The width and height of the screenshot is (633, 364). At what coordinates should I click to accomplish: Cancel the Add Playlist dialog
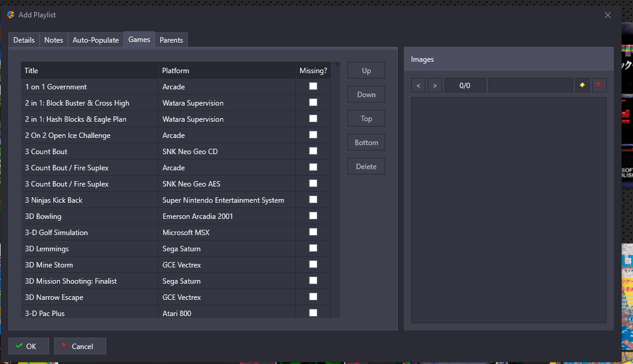tap(80, 346)
